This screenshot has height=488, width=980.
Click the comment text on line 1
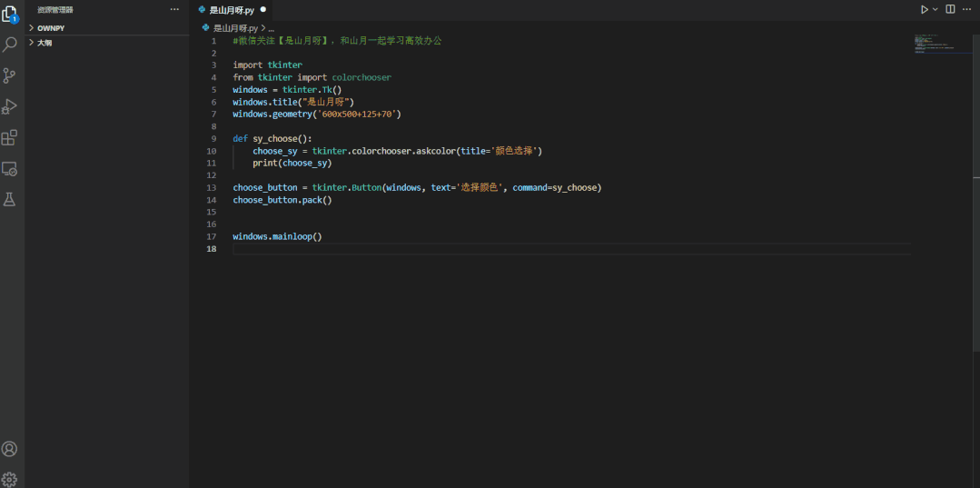[x=338, y=41]
